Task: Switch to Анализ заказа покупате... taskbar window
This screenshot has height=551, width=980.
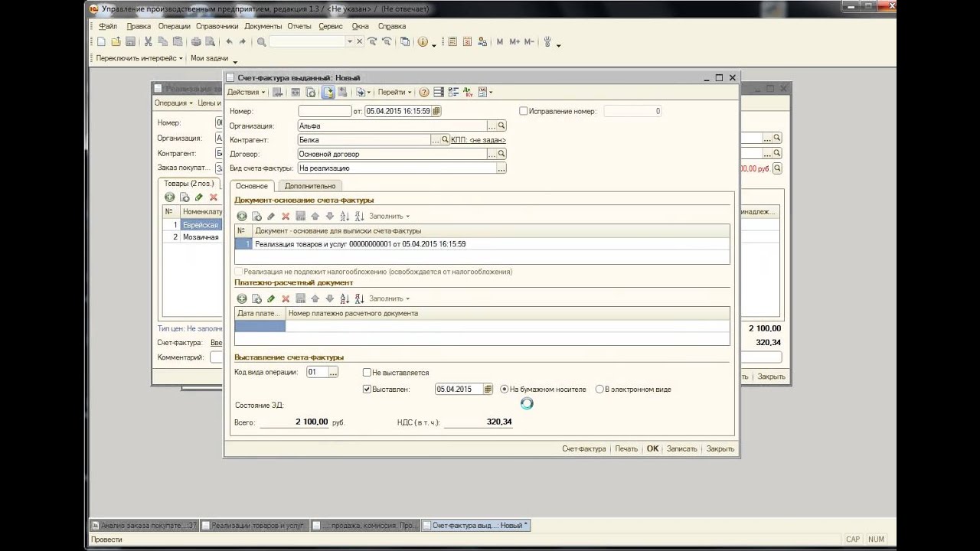Action: (144, 526)
